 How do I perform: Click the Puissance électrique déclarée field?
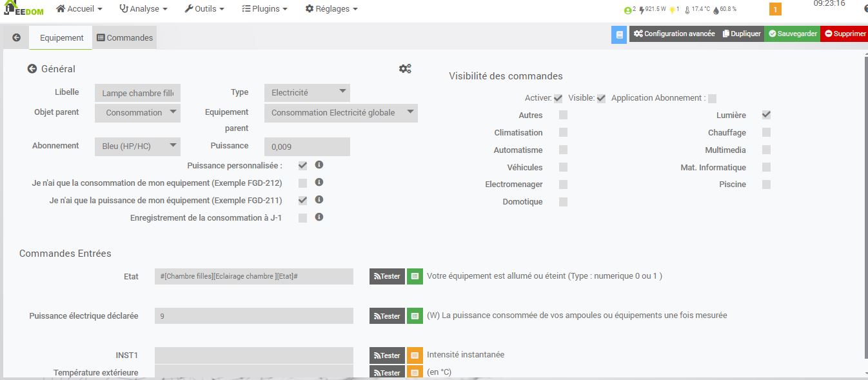[254, 316]
